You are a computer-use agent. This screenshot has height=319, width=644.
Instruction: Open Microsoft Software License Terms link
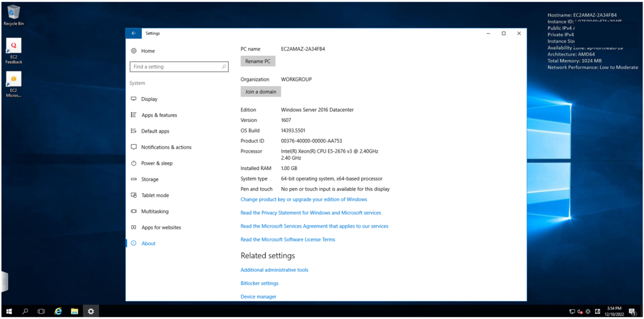tap(288, 240)
